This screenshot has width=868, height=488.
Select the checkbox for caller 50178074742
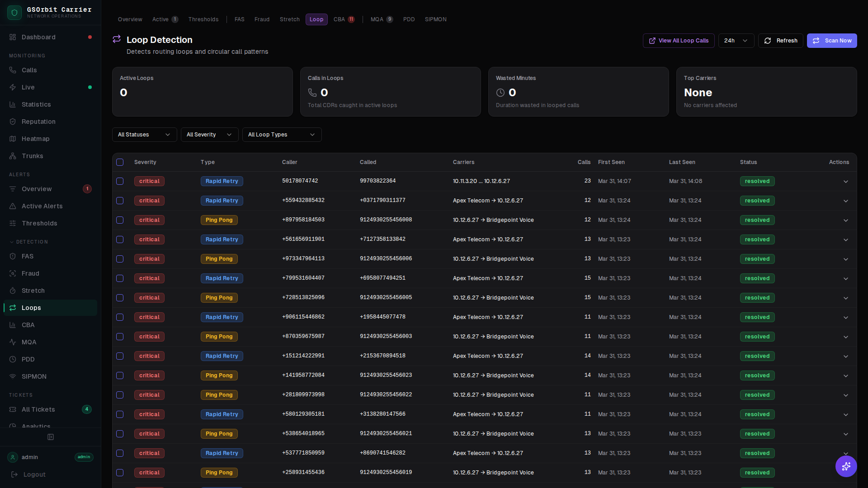tap(120, 181)
